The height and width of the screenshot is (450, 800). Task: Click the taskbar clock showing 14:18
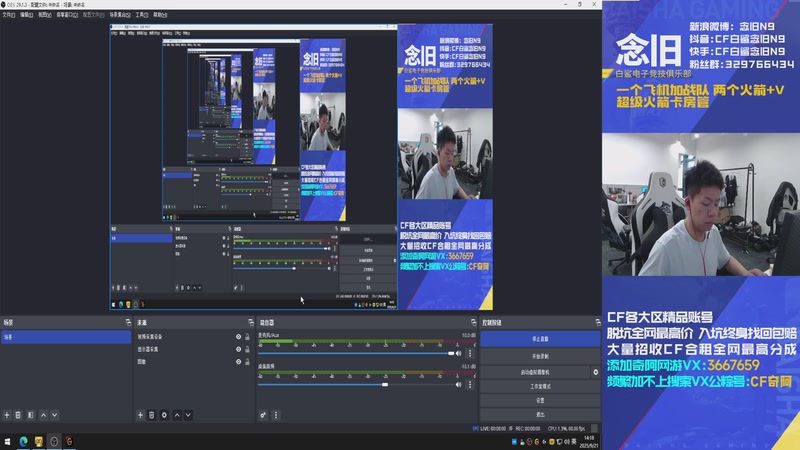click(589, 441)
